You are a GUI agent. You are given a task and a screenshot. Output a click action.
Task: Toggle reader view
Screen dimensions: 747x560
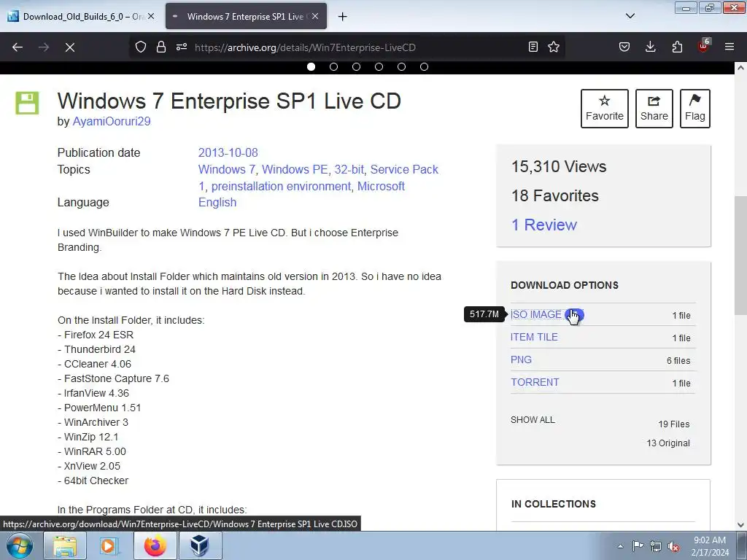(533, 47)
